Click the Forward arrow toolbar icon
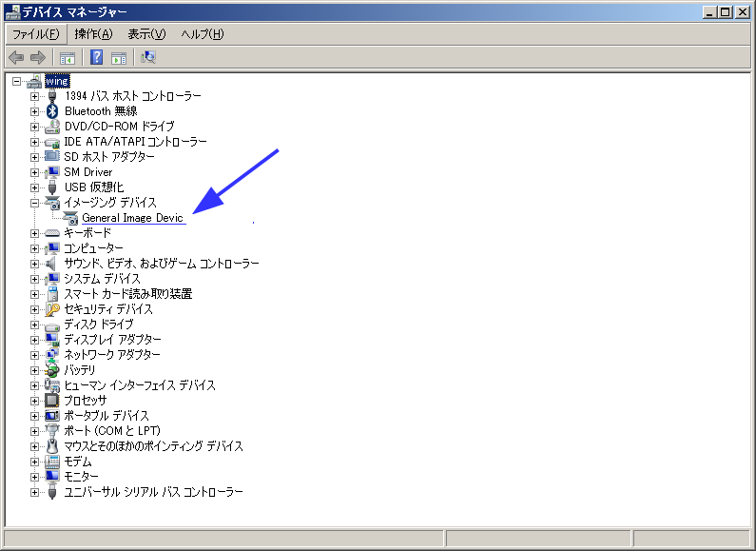Viewport: 756px width, 551px height. click(x=38, y=58)
